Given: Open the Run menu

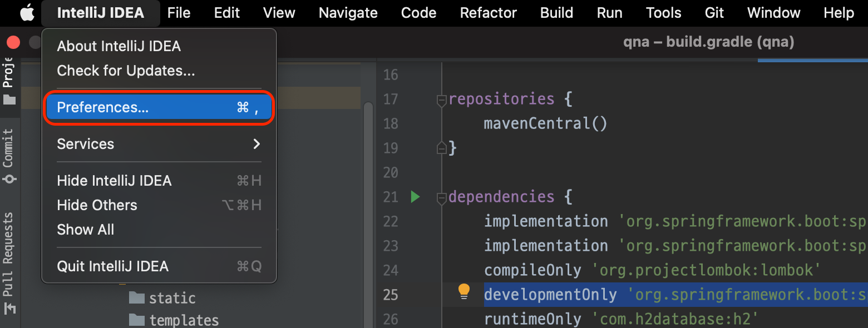Looking at the screenshot, I should [x=609, y=13].
